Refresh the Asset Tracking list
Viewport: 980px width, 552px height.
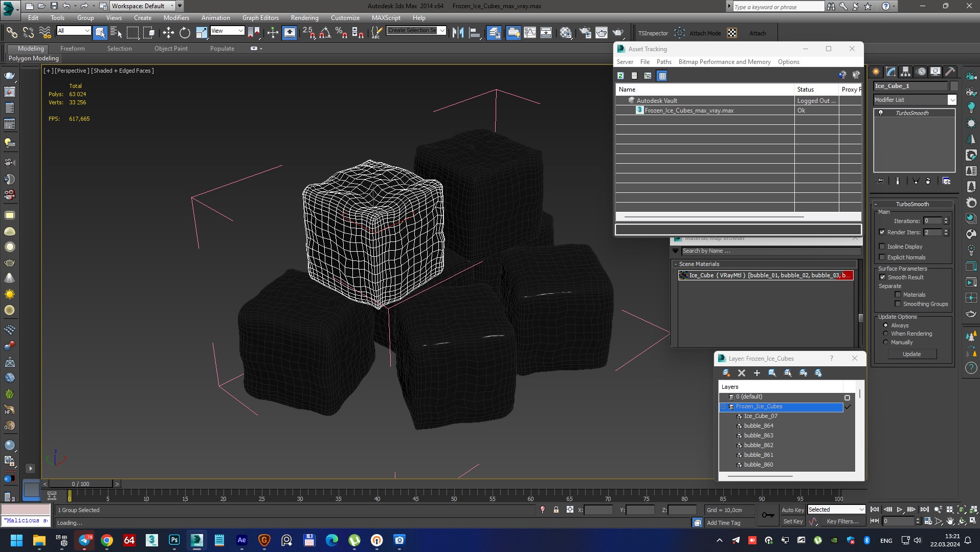point(620,76)
